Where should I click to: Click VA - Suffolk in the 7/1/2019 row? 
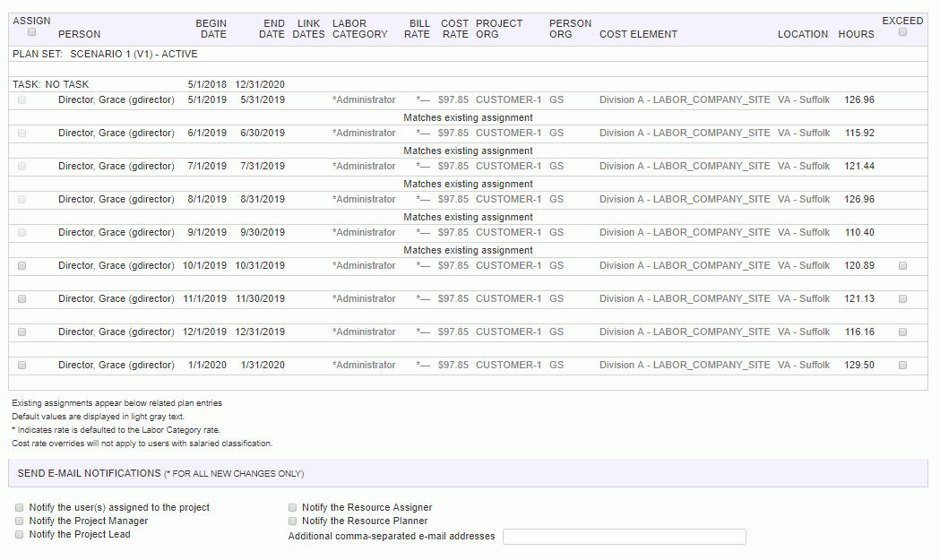804,166
